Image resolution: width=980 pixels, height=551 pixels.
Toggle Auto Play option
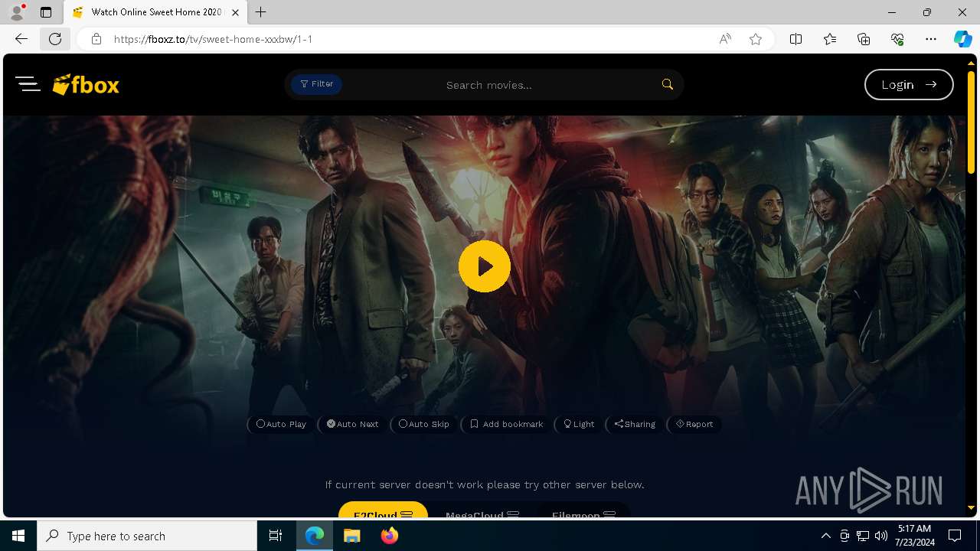tap(281, 424)
